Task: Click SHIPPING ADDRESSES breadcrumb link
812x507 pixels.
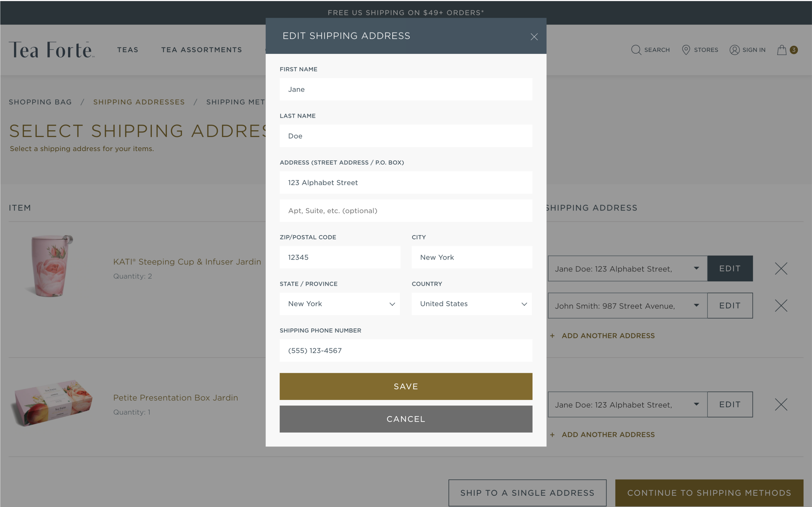Action: point(138,102)
